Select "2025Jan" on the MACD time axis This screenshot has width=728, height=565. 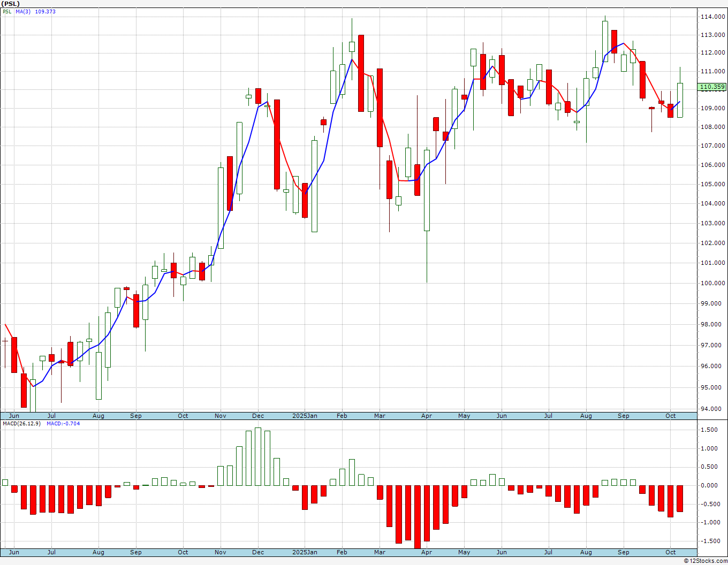[x=305, y=552]
